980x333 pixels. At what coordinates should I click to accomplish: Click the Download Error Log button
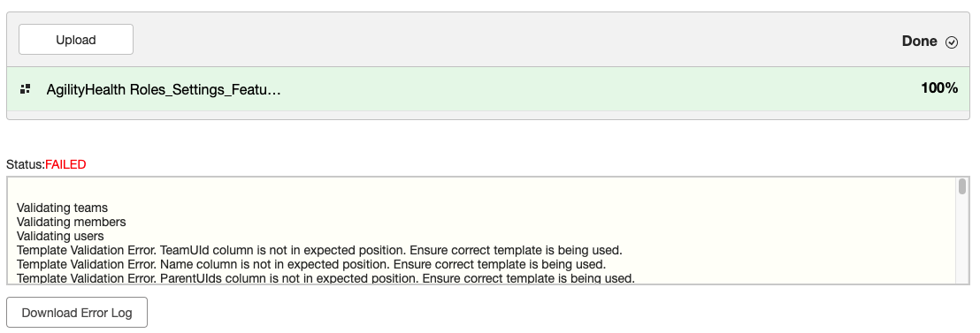point(77,313)
